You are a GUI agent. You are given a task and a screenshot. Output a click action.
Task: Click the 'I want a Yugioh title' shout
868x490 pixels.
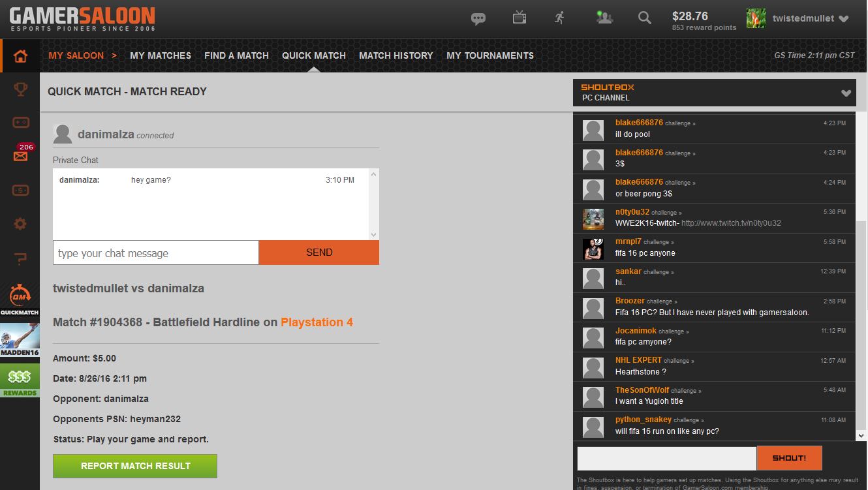coord(649,401)
